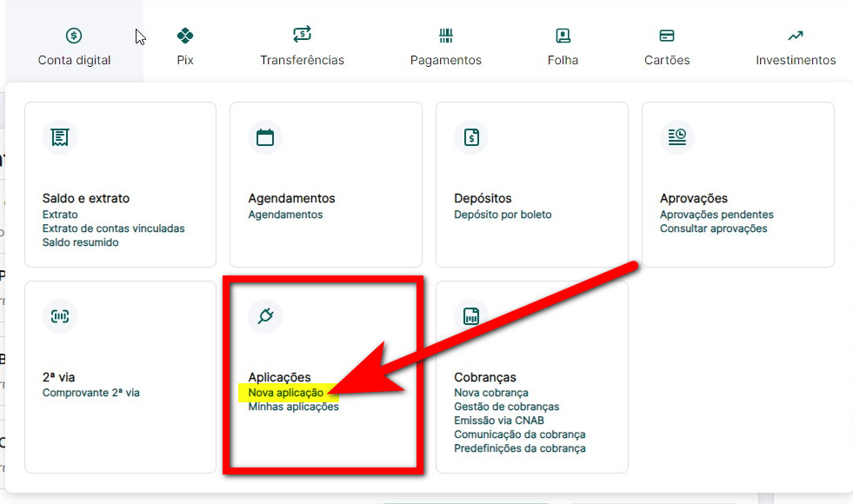This screenshot has width=853, height=504.
Task: Click the Cartões card icon
Action: 667,36
